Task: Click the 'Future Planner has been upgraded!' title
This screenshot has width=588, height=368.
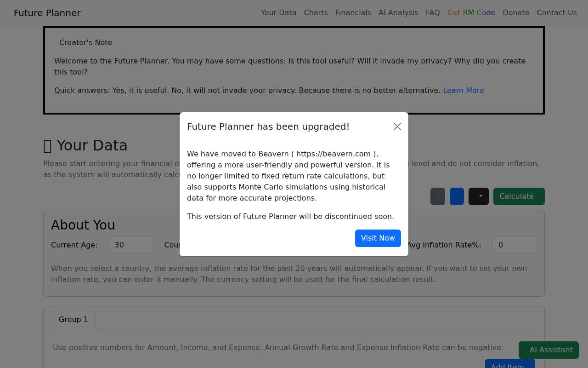Action: [x=268, y=126]
